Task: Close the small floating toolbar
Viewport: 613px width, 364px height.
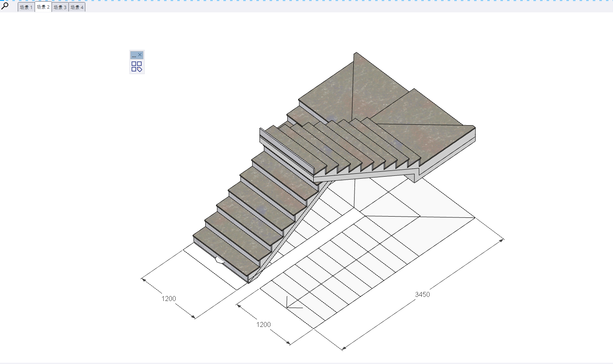Action: pos(140,55)
